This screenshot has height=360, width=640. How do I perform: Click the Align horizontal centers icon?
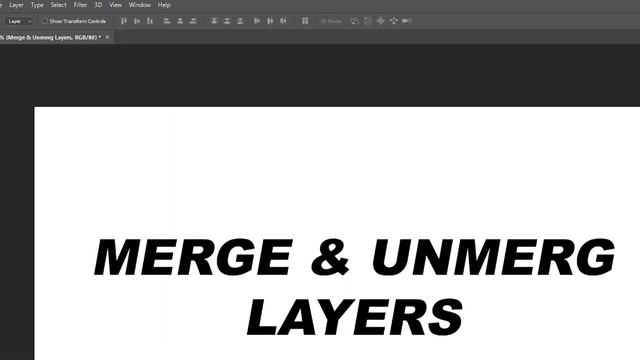(x=180, y=21)
